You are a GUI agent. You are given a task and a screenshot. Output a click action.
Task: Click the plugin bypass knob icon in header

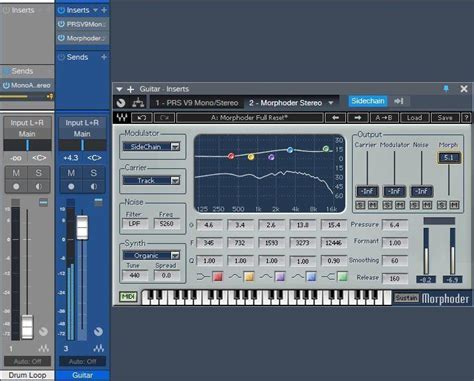point(121,103)
